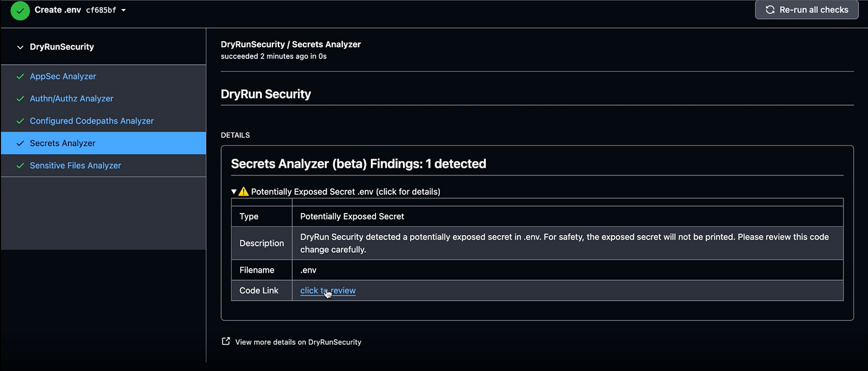
Task: Select the Secrets Analyzer check
Action: point(103,143)
